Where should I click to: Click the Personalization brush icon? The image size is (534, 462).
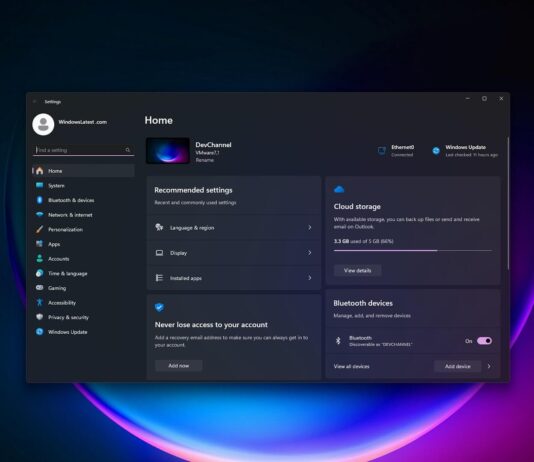click(40, 229)
